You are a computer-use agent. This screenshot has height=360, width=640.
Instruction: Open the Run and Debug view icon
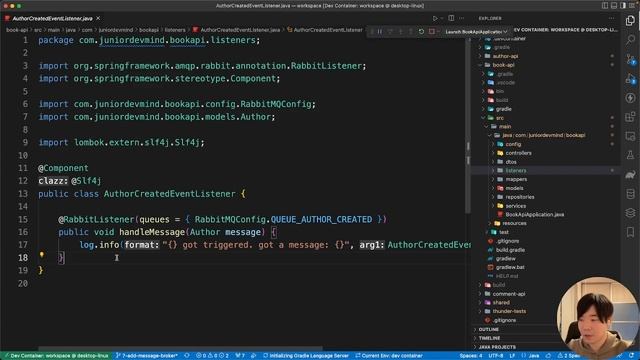[631, 78]
